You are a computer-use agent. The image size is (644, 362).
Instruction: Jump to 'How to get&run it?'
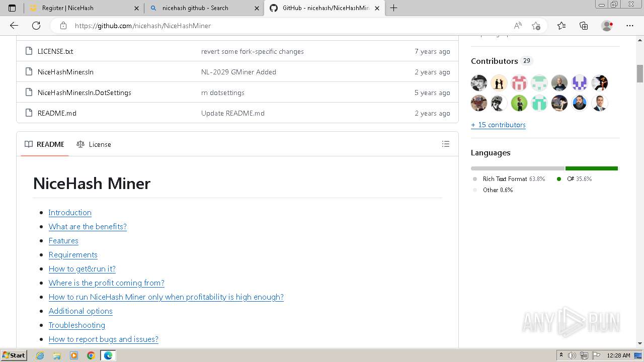click(82, 268)
